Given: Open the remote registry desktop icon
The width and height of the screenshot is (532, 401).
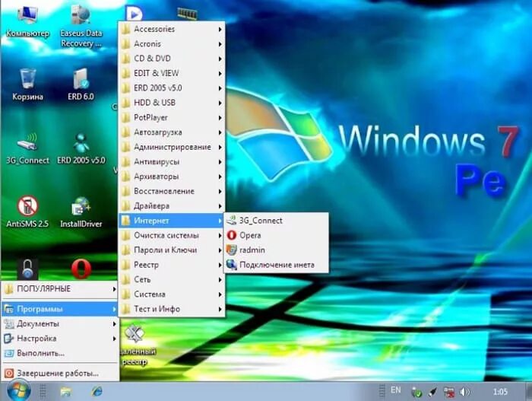Looking at the screenshot, I should pyautogui.click(x=136, y=344).
